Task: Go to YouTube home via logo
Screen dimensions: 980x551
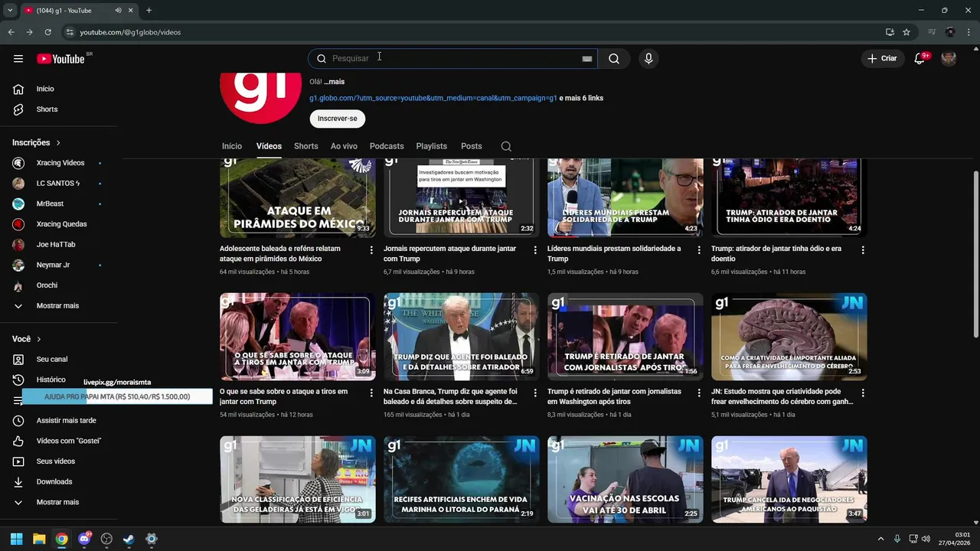Action: click(x=60, y=59)
